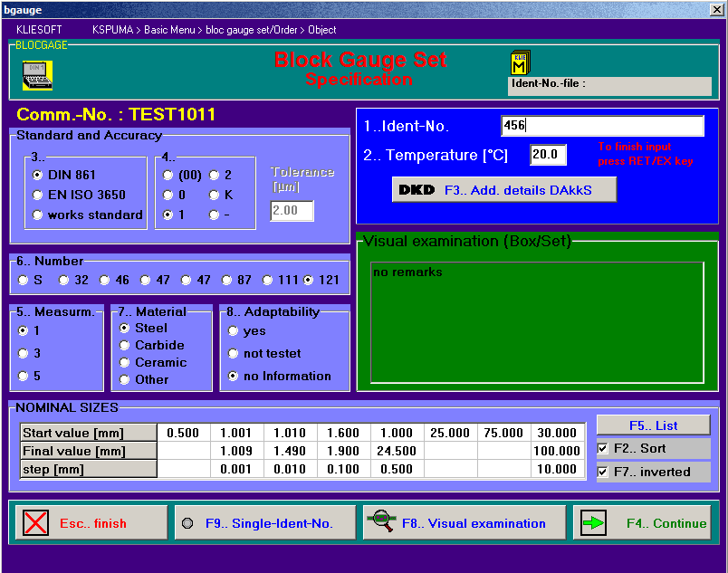Image resolution: width=728 pixels, height=573 pixels.
Task: Click the green arrow Continue icon
Action: pos(593,523)
